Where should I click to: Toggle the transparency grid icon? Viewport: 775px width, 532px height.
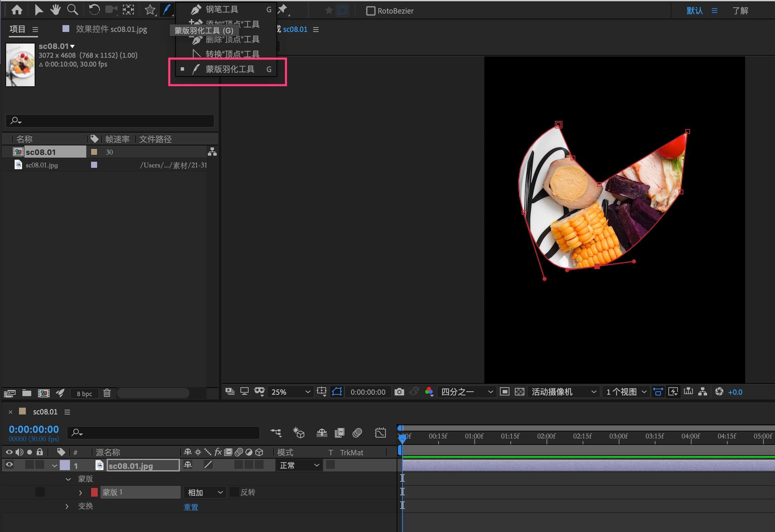point(519,392)
